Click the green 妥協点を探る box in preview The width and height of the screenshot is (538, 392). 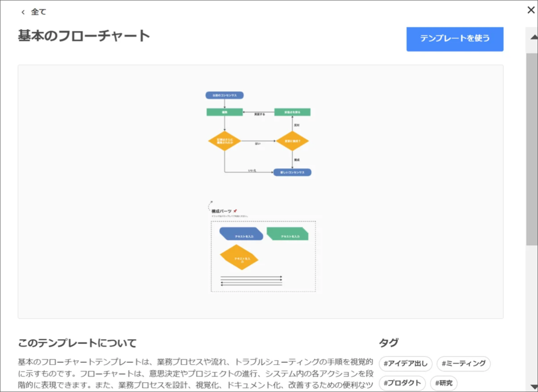[x=292, y=112]
